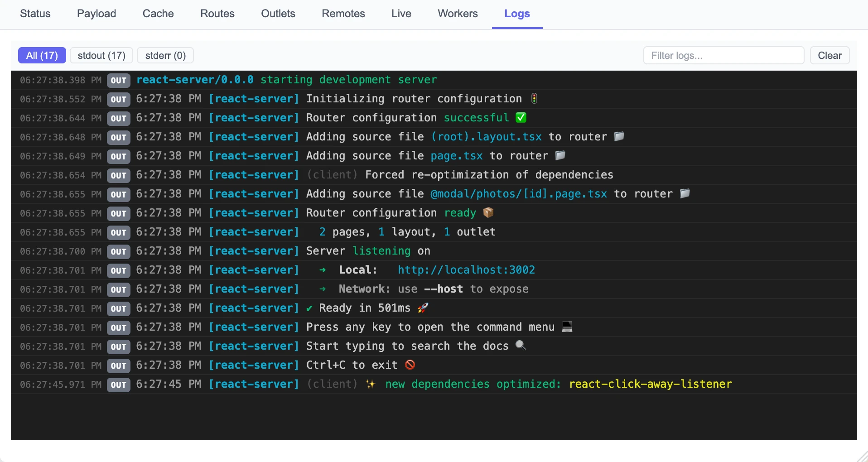
Task: Switch to the Remotes tab
Action: point(343,14)
